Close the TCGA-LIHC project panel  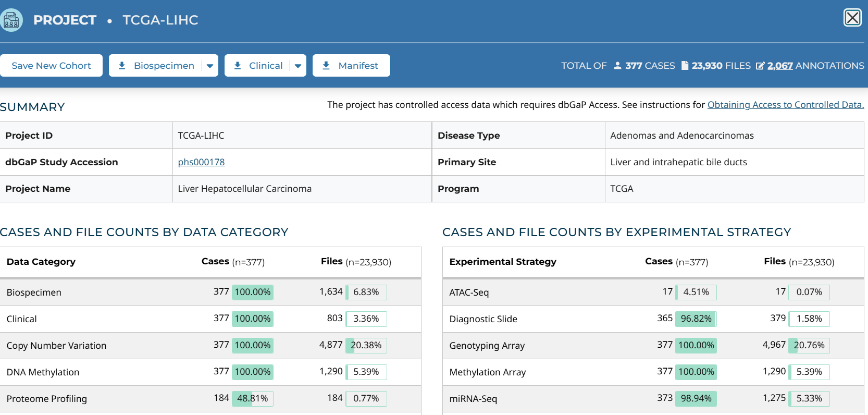coord(852,18)
